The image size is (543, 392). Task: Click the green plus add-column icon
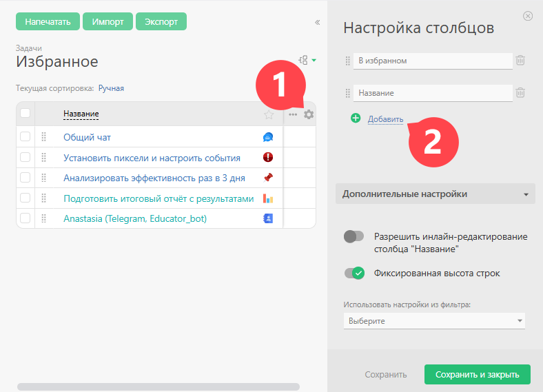[356, 118]
